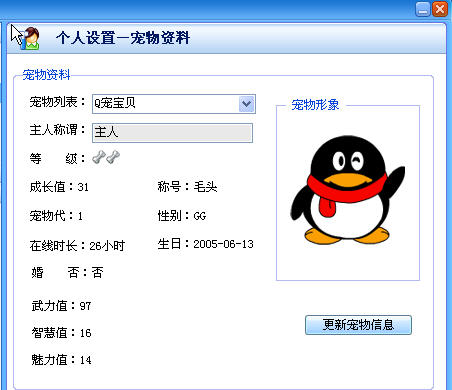Click the wisdom value 智慧值：16
This screenshot has width=452, height=390.
(x=61, y=333)
